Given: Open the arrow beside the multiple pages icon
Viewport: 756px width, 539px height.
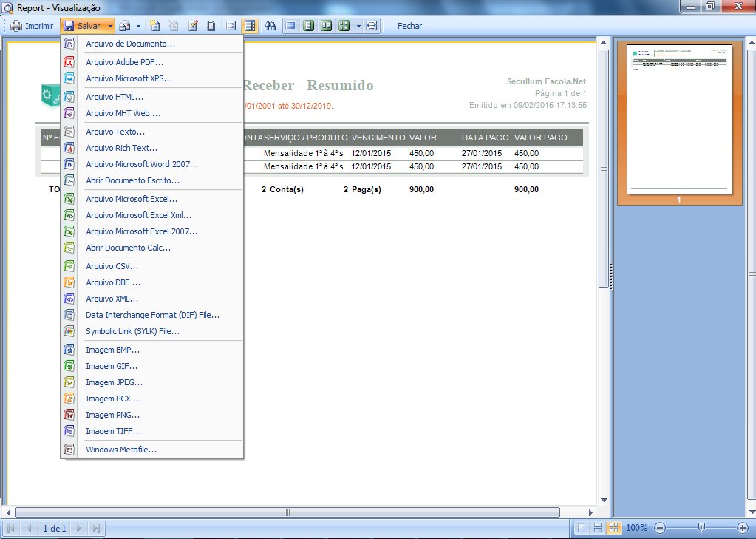Looking at the screenshot, I should click(358, 26).
